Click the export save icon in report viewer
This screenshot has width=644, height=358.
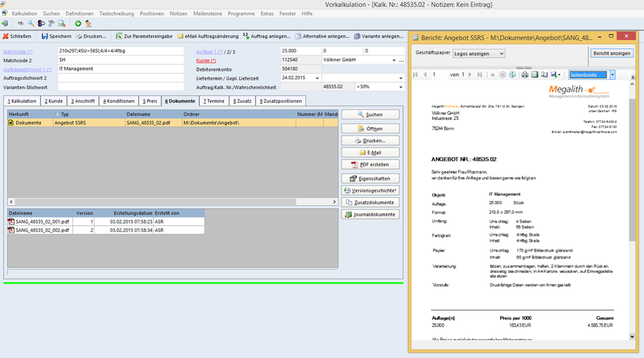pyautogui.click(x=555, y=75)
